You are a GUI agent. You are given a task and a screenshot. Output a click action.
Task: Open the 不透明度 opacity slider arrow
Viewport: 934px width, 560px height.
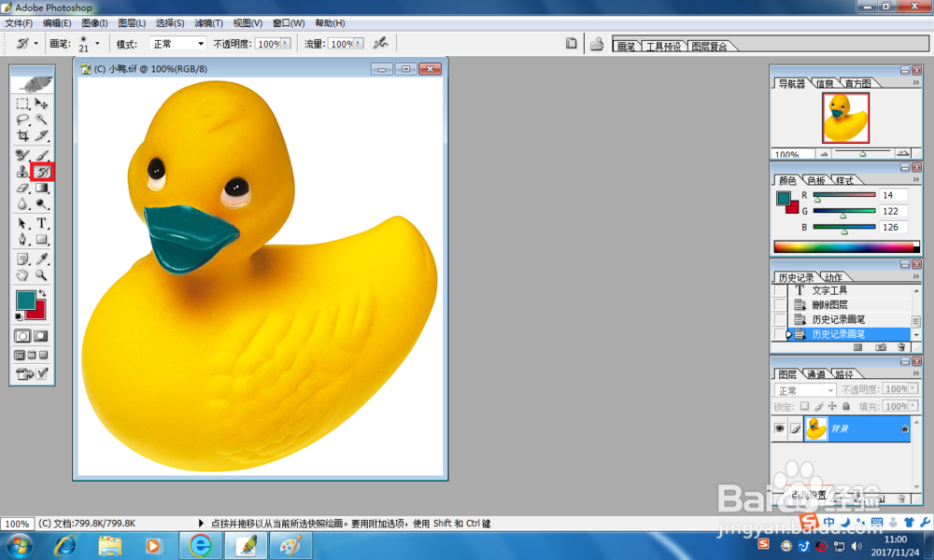[x=286, y=44]
